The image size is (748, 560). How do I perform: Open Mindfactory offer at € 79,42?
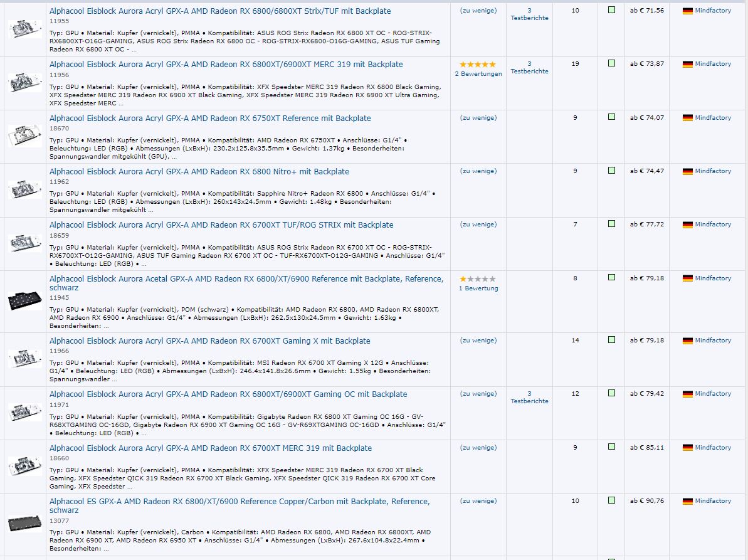pyautogui.click(x=713, y=394)
